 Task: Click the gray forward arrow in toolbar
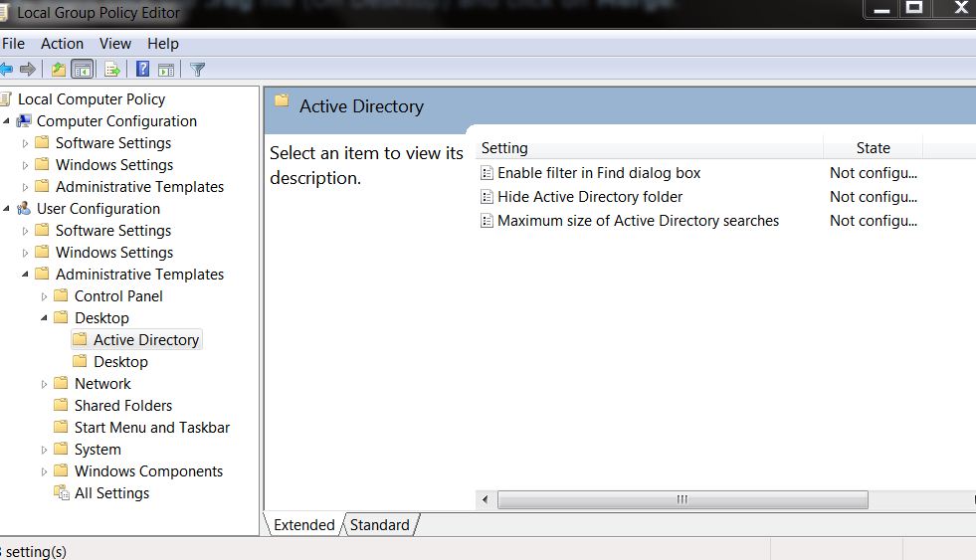(x=28, y=69)
